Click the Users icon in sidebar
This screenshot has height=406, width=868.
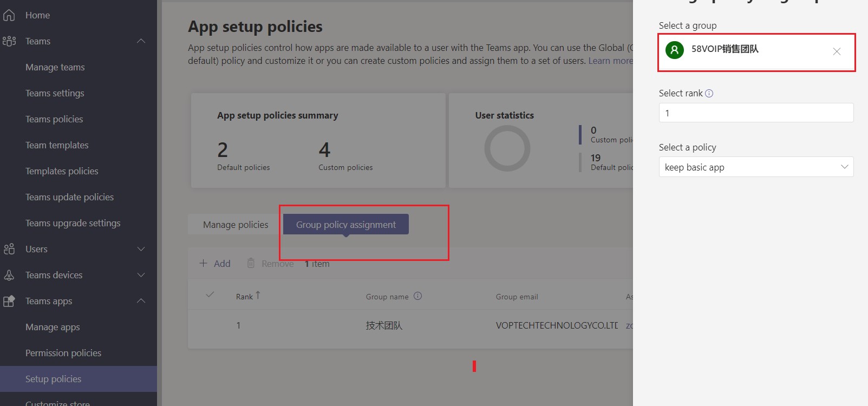9,249
